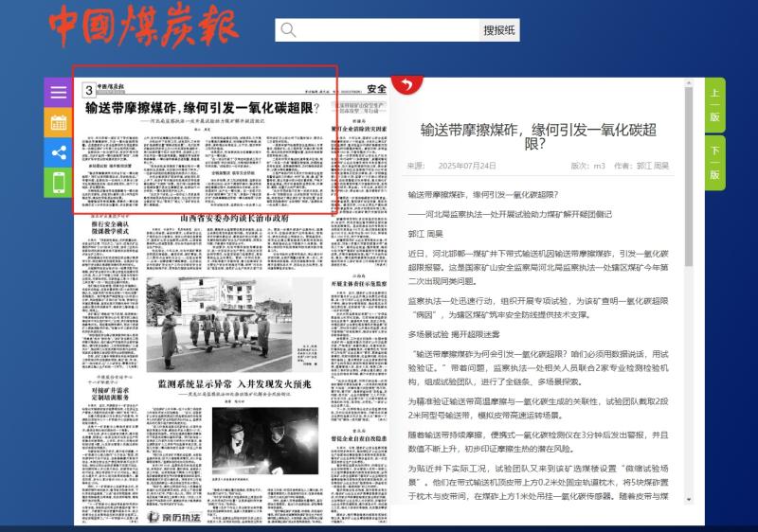Go to previous page 上一版
The width and height of the screenshot is (758, 532).
(x=714, y=105)
